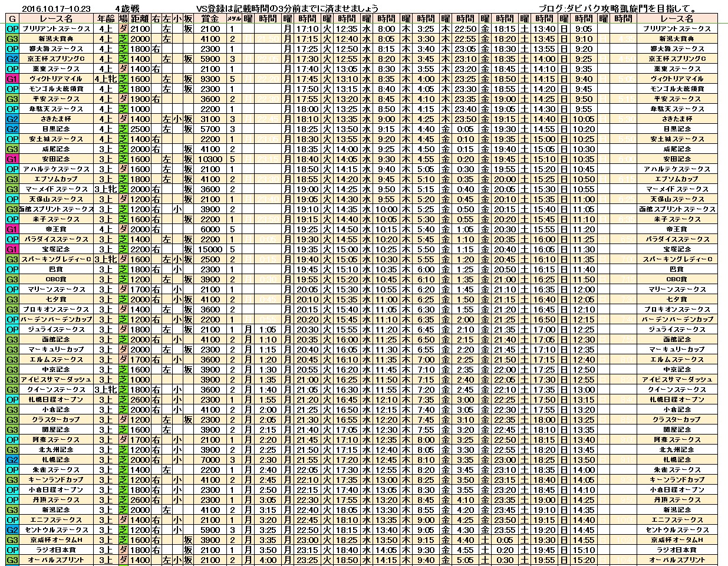Click the 場 column header
Screen dimensions: 728x566
pos(123,18)
